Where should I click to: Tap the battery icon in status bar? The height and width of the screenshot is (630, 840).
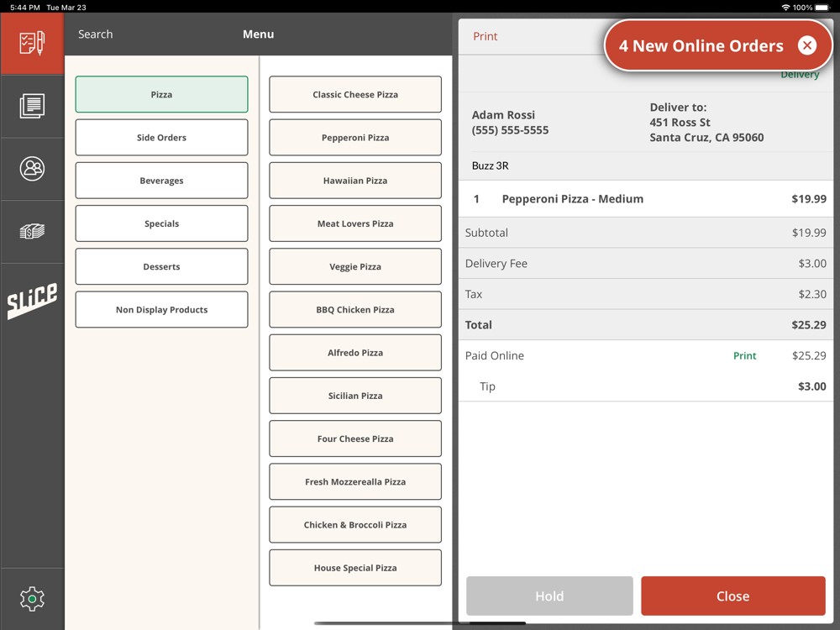tap(822, 8)
